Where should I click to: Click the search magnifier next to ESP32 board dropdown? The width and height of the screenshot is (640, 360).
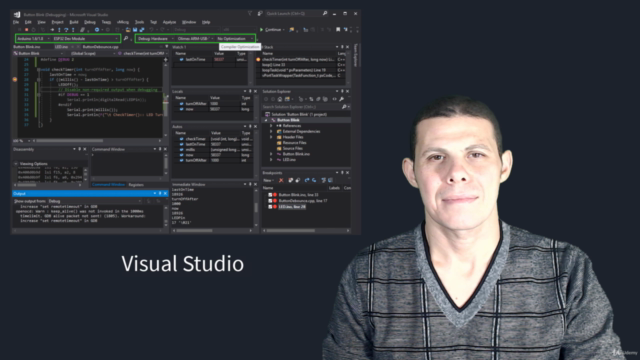point(126,38)
